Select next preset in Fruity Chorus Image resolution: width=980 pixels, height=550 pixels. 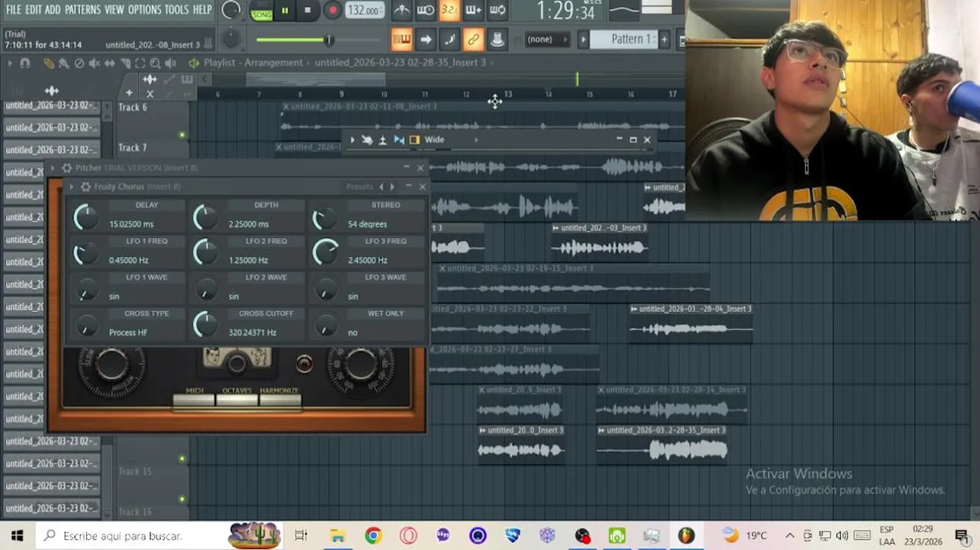pyautogui.click(x=392, y=186)
